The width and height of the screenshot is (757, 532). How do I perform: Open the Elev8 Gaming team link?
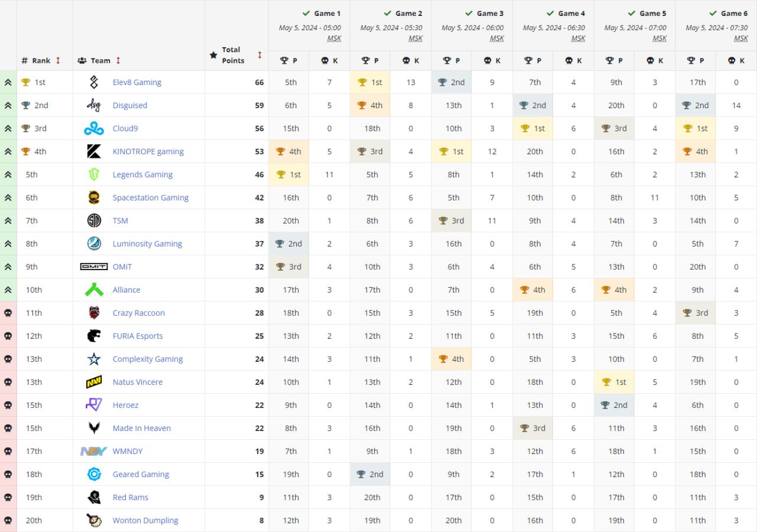pos(137,82)
